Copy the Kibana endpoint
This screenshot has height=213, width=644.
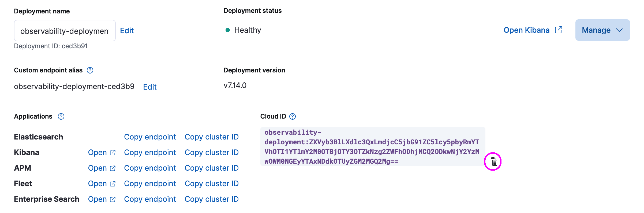[150, 152]
